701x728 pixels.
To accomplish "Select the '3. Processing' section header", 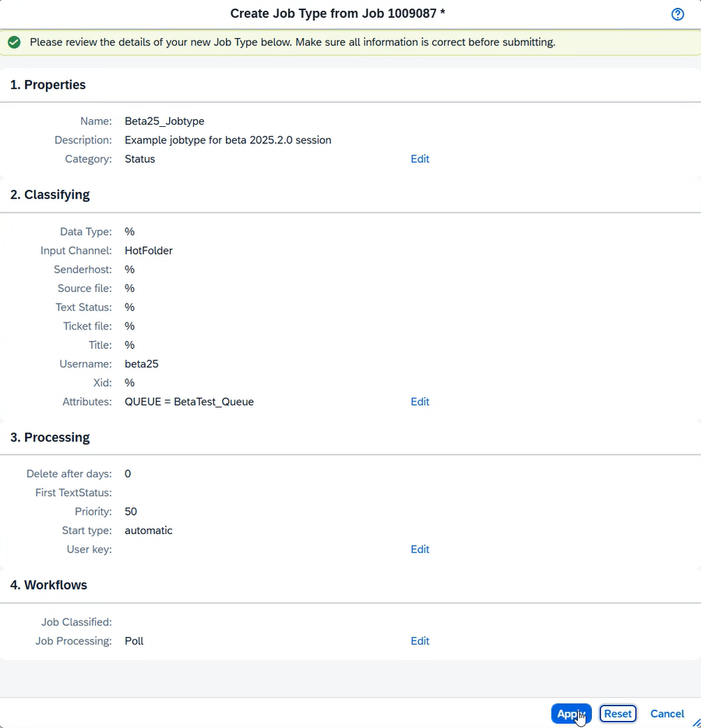I will click(50, 438).
